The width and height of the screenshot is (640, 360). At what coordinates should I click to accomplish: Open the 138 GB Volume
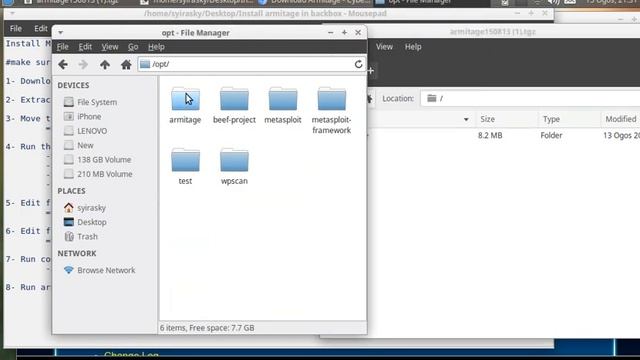point(98,160)
